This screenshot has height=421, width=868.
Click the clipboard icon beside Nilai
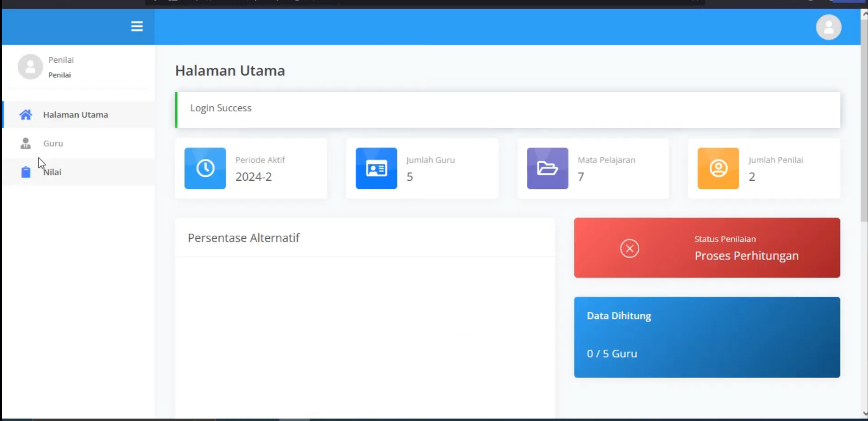coord(26,172)
